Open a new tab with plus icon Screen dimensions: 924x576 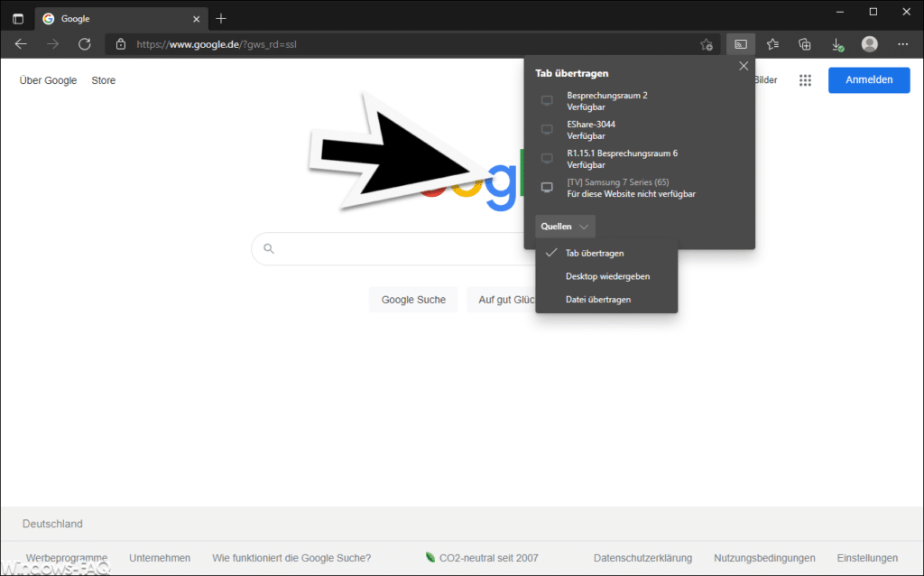click(221, 19)
